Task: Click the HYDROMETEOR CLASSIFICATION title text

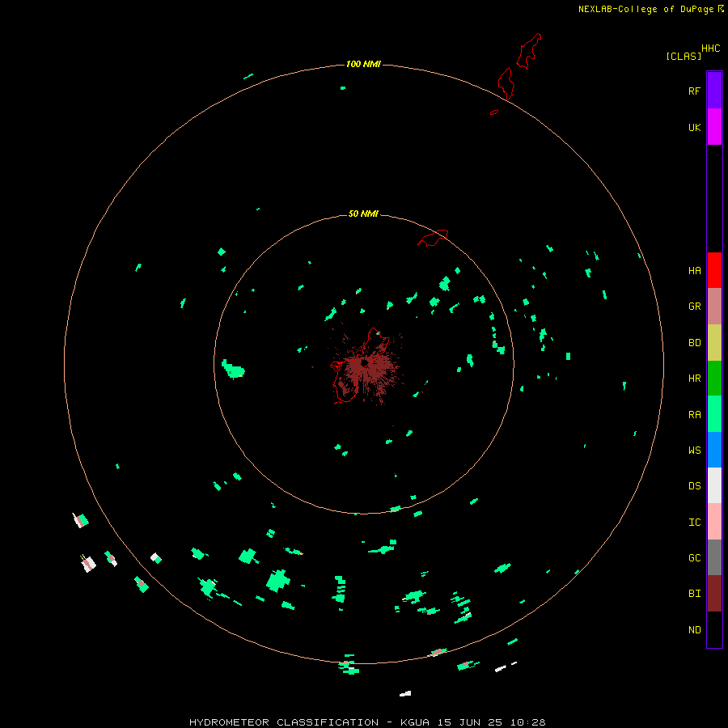Action: [284, 722]
